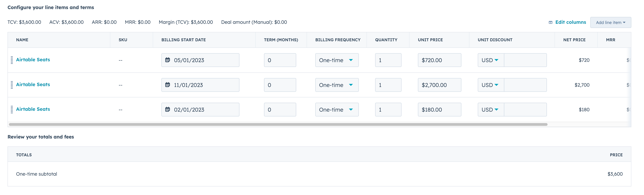This screenshot has width=644, height=195.
Task: Open the calendar icon for 11/01/2023 date
Action: [x=167, y=85]
